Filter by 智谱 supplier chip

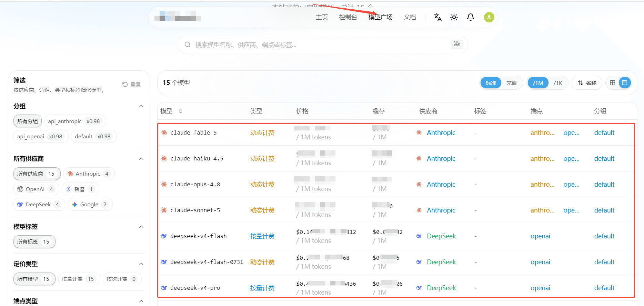pos(80,189)
